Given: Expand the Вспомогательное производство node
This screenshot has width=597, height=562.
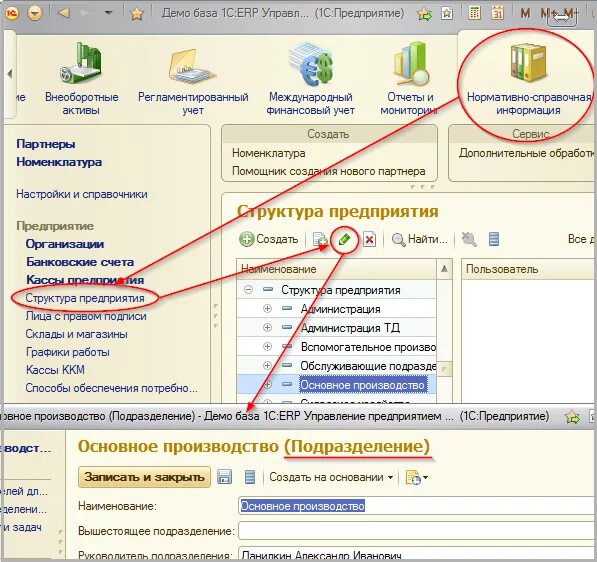Looking at the screenshot, I should [267, 346].
